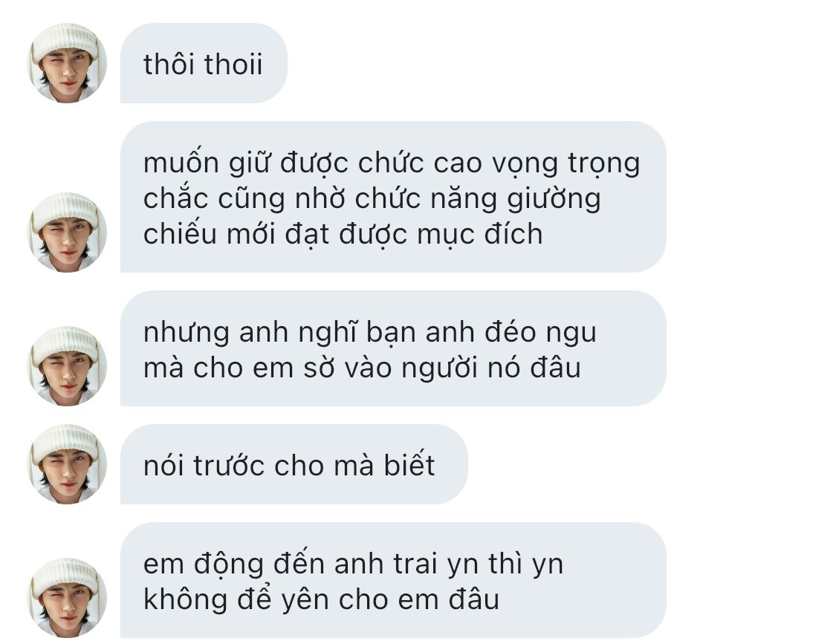Screen dimensions: 836x644
Task: Click the text line "không để yên cho em đâu"
Action: coord(322,599)
